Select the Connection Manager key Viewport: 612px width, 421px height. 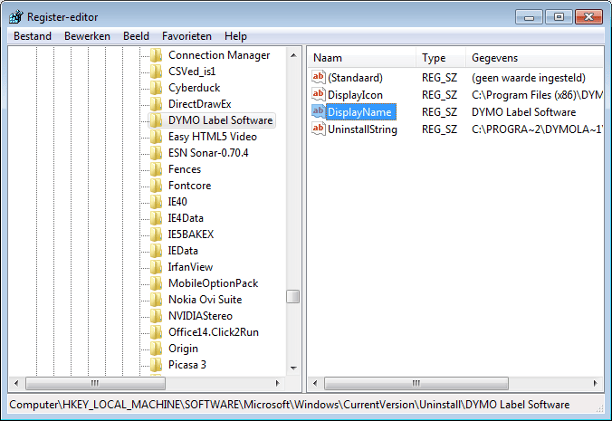(x=219, y=55)
